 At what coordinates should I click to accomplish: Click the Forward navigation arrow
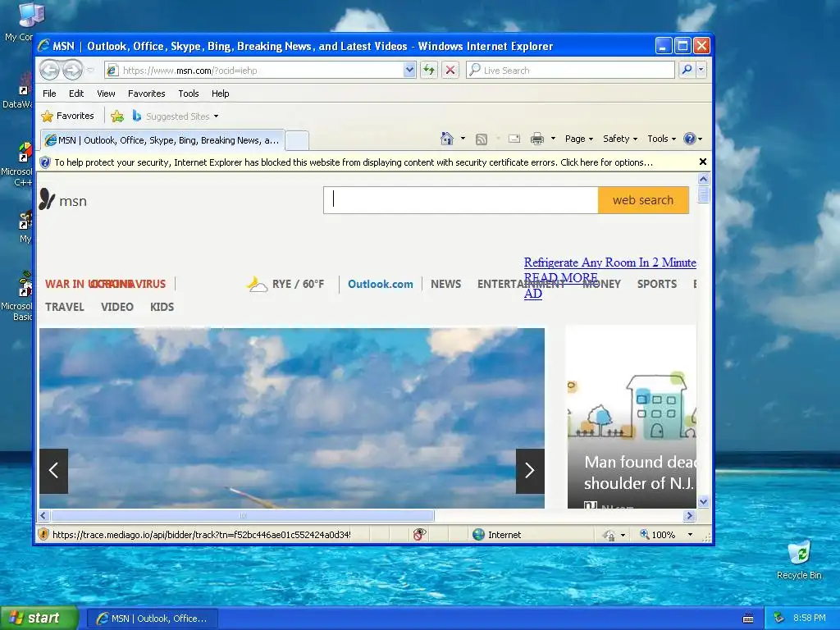tap(73, 71)
